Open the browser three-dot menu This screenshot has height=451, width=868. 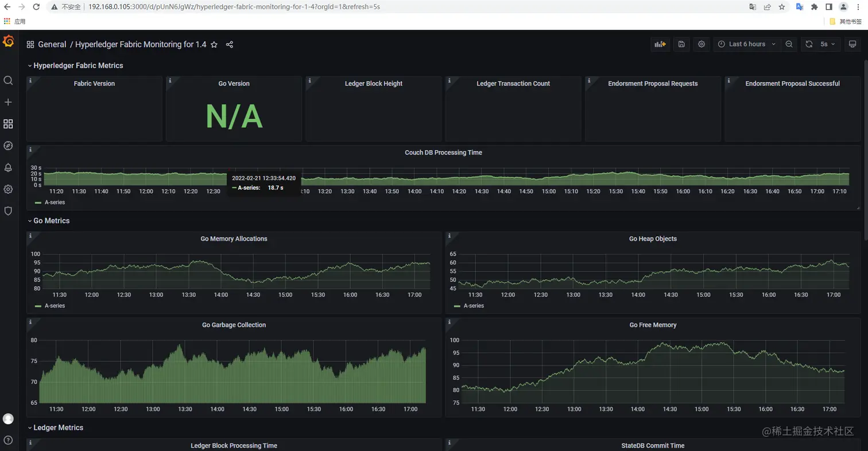point(859,7)
